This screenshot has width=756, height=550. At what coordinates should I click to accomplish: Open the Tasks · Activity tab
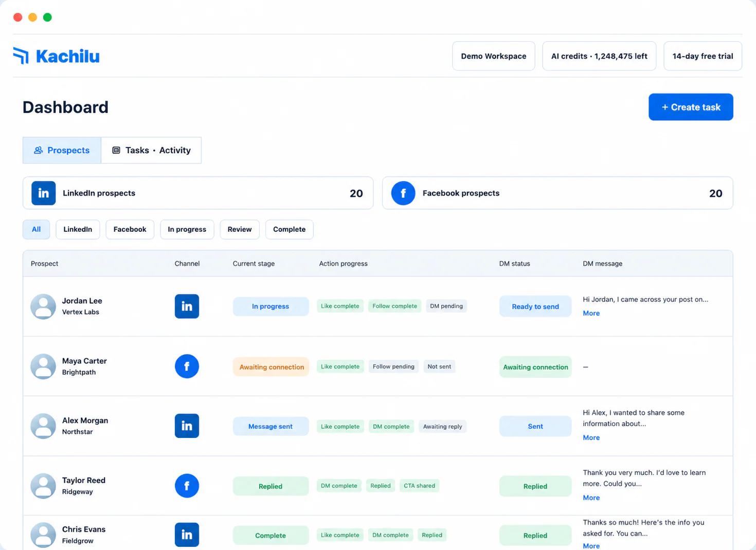(151, 150)
